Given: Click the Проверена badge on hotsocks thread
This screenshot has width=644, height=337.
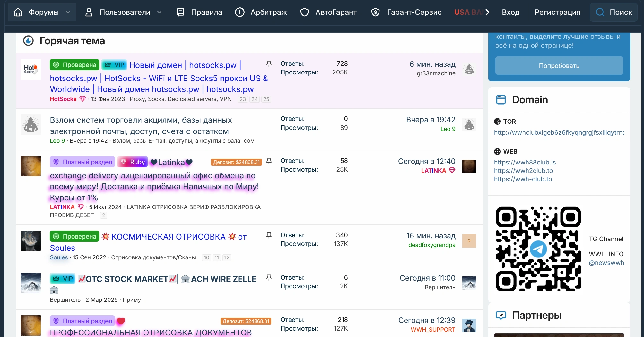Looking at the screenshot, I should click(x=74, y=65).
